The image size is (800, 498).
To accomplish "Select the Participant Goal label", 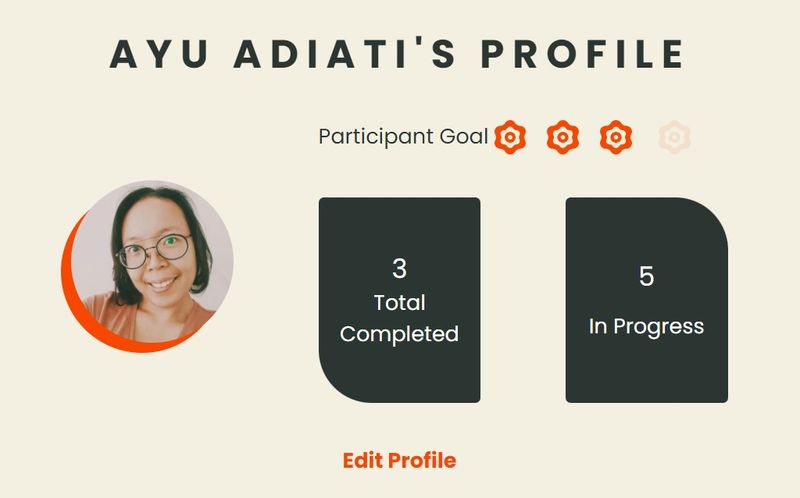I will point(402,136).
